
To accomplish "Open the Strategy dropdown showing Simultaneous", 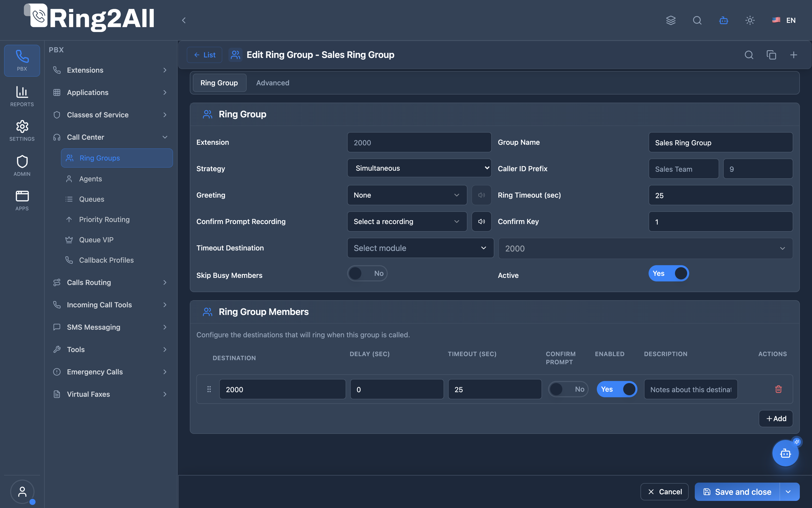I will pyautogui.click(x=419, y=168).
